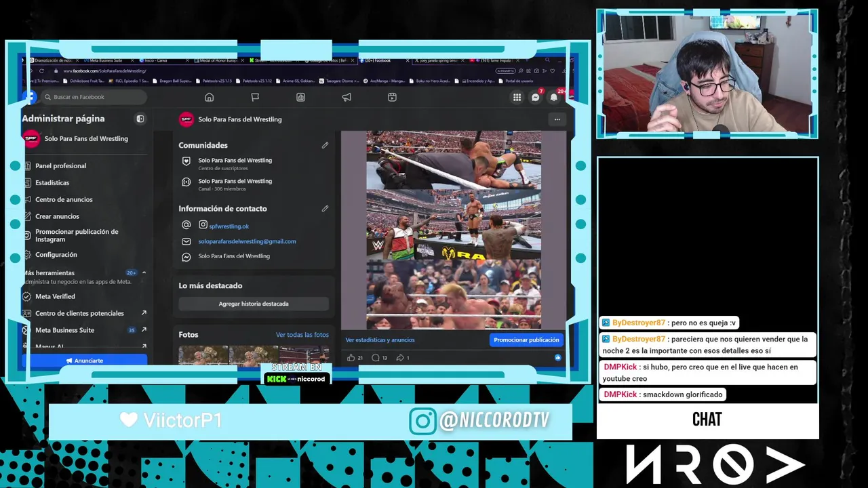Screen dimensions: 868x488
Task: Open the three-dots page options menu
Action: (557, 119)
